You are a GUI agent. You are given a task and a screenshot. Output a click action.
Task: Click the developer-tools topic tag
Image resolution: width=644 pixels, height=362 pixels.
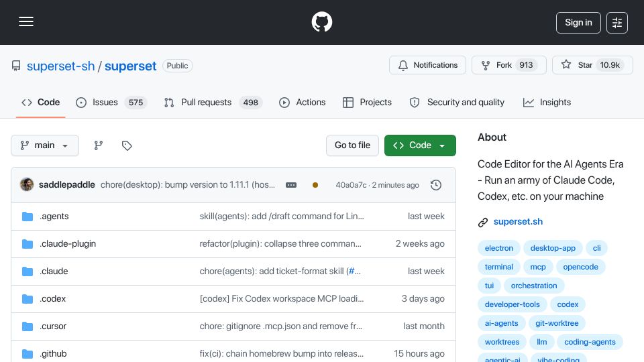pyautogui.click(x=512, y=304)
